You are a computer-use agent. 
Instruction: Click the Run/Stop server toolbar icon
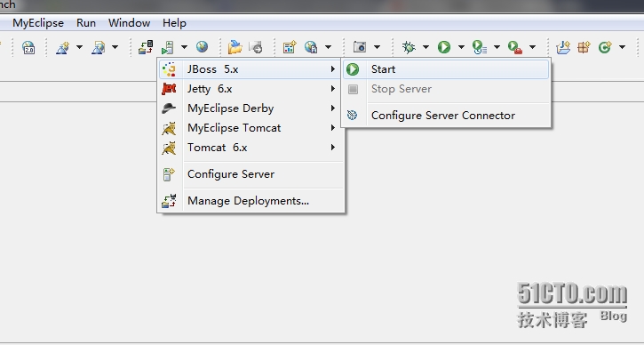(x=168, y=48)
